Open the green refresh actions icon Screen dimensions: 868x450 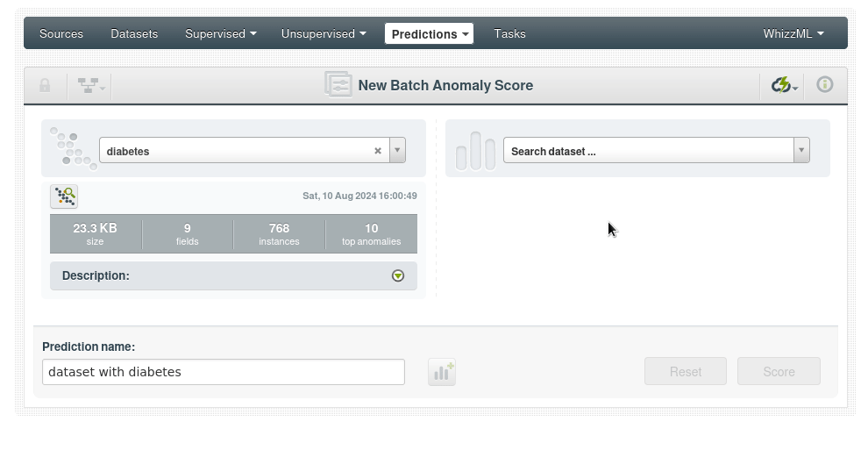click(x=783, y=85)
